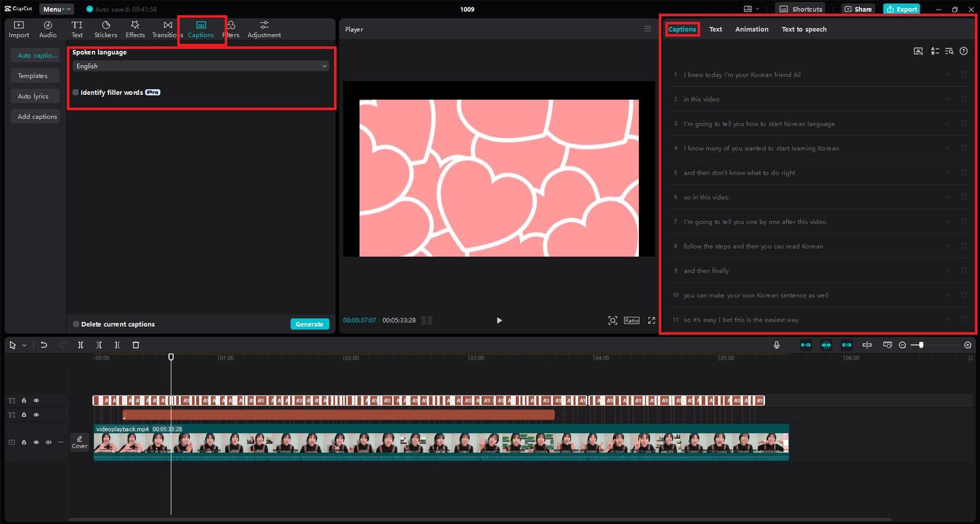The image size is (980, 524).
Task: Zoom in the timeline with plus icon
Action: (968, 345)
